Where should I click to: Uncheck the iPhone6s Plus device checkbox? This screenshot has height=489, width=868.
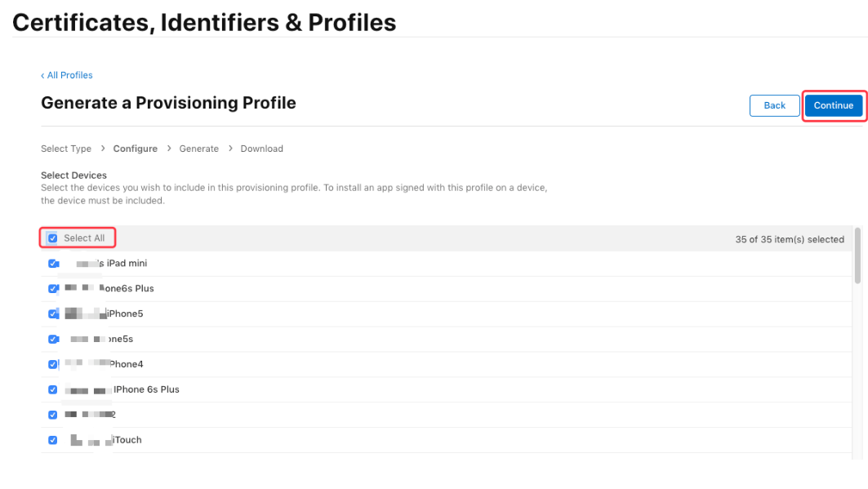pos(53,289)
